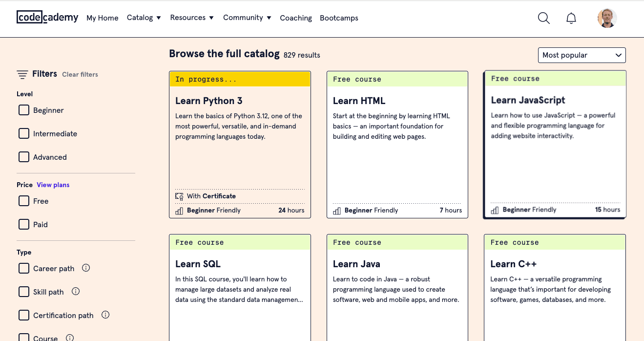Enable the Free price filter
Image resolution: width=644 pixels, height=341 pixels.
24,201
